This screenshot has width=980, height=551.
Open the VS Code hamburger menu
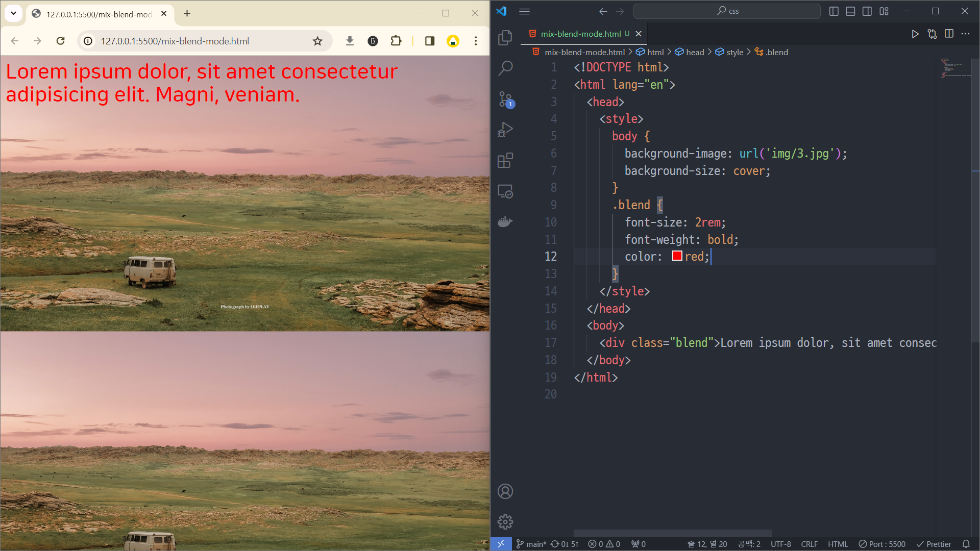524,11
